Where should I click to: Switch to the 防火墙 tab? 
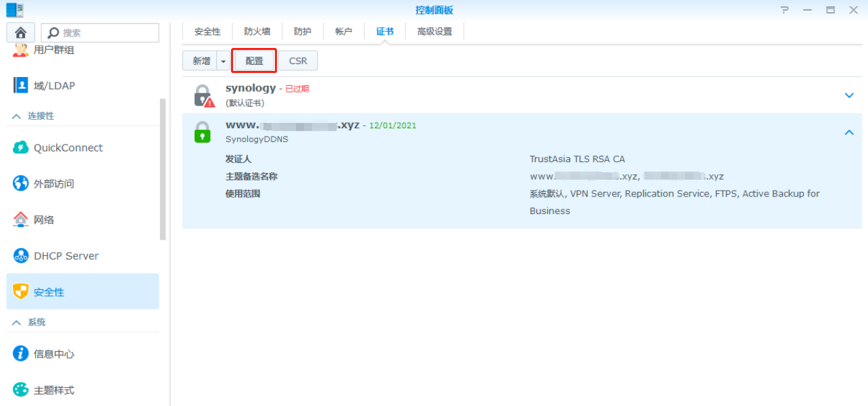click(257, 31)
